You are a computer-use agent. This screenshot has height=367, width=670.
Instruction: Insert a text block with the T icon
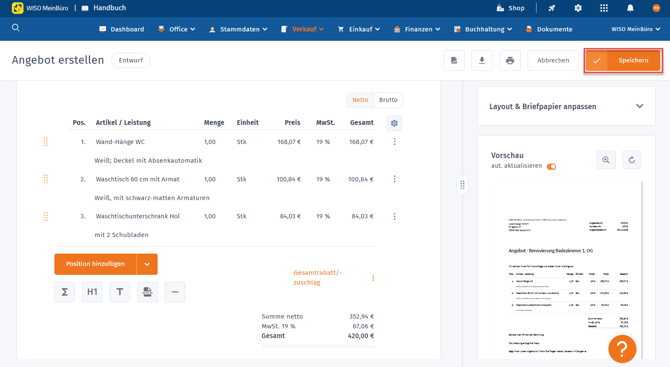120,292
